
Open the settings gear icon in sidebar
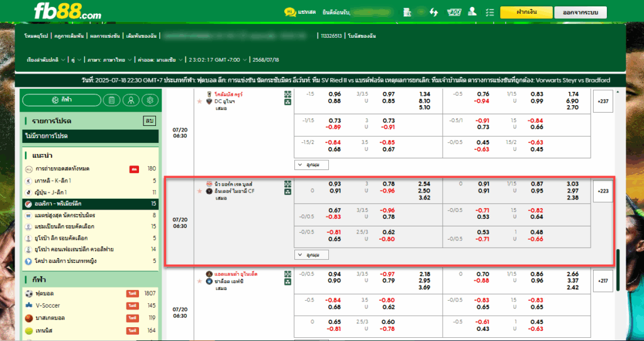150,100
